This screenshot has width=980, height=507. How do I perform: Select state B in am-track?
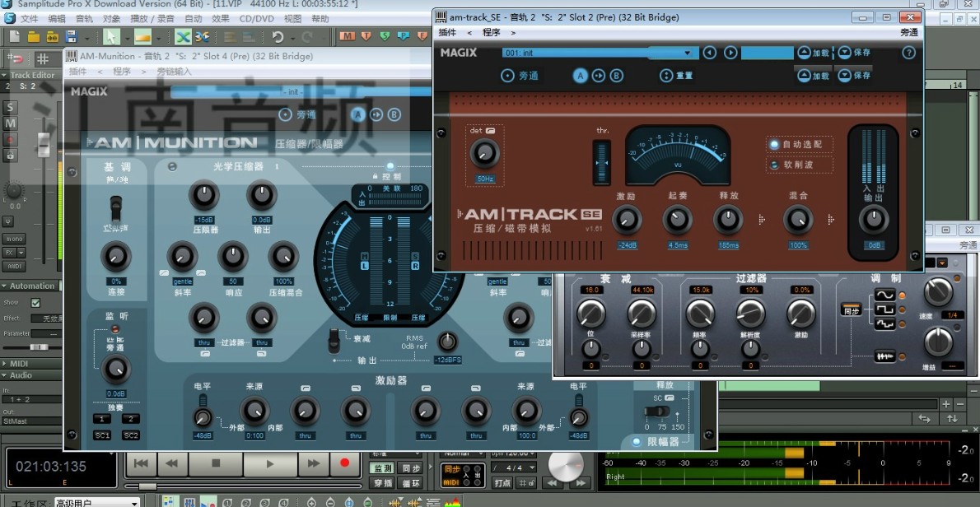(x=616, y=76)
